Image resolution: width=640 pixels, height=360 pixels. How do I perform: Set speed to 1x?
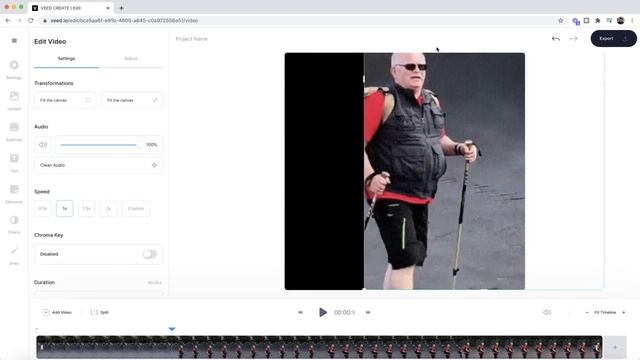click(64, 209)
